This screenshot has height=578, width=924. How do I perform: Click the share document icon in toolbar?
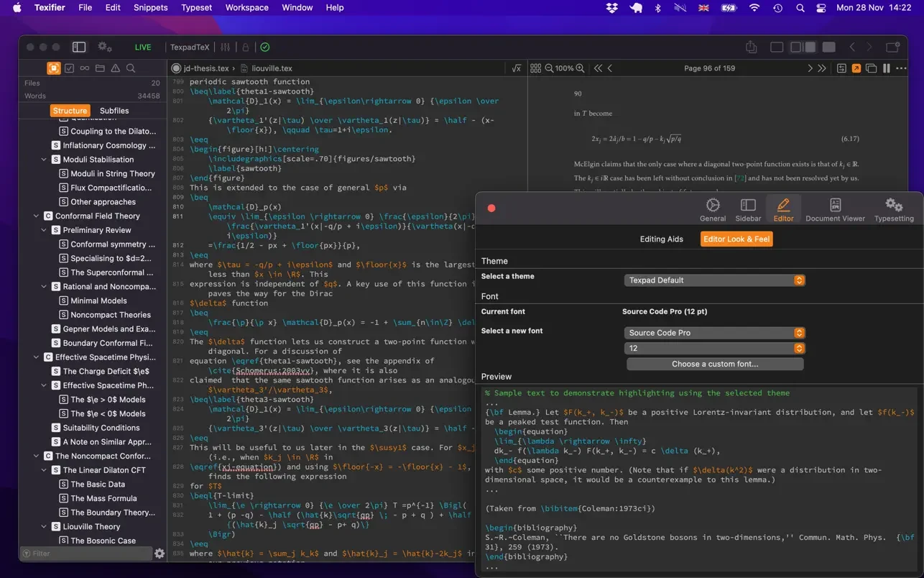pyautogui.click(x=751, y=47)
